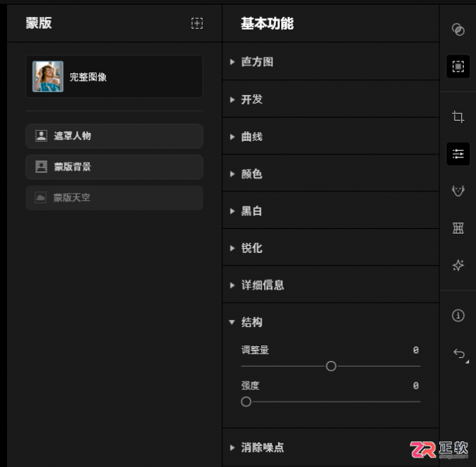Click the 蒙版天空 button
This screenshot has height=467, width=476.
(x=115, y=198)
